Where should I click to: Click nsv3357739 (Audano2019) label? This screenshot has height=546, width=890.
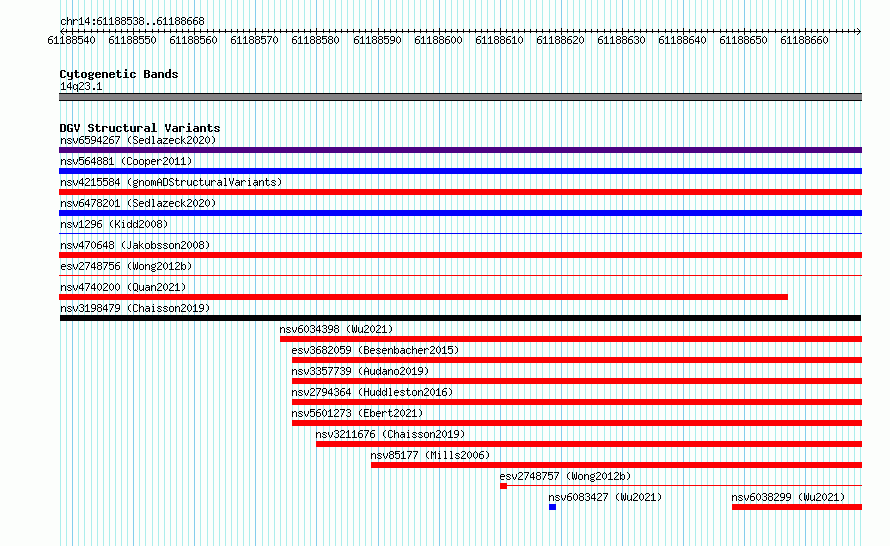coord(360,371)
